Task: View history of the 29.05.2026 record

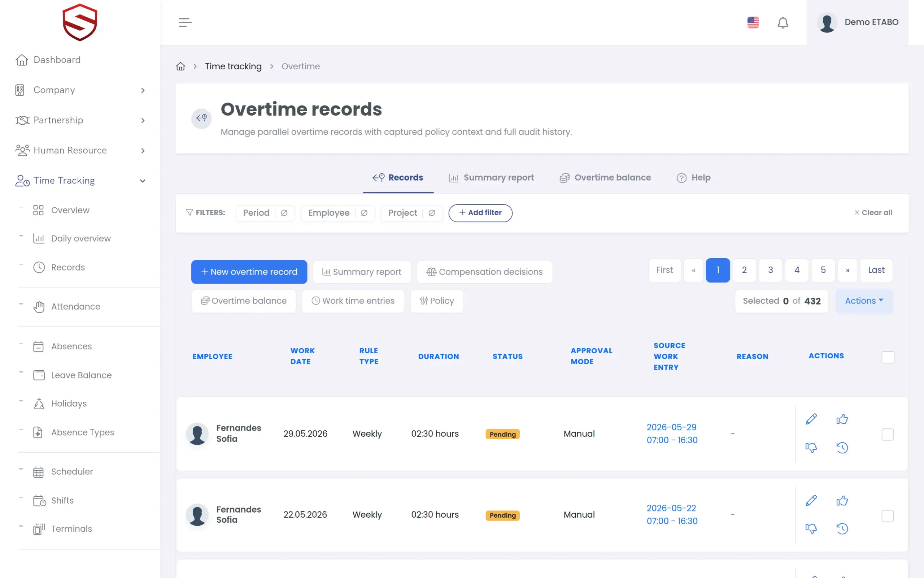Action: (x=842, y=448)
